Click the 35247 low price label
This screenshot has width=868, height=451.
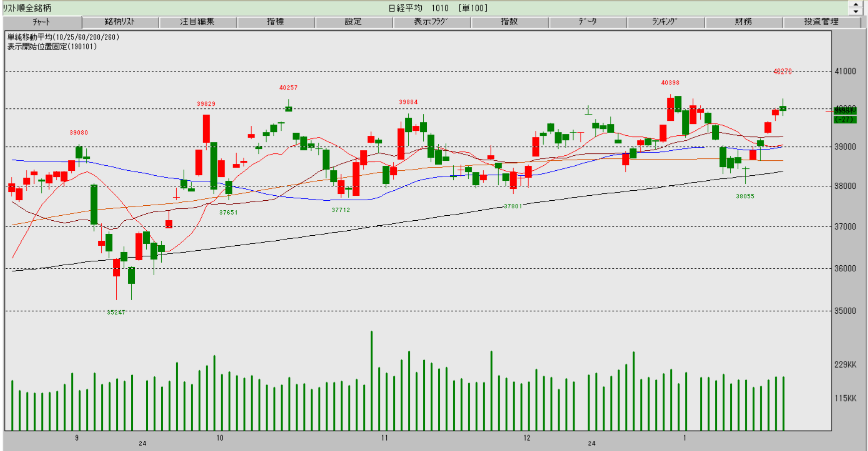click(116, 312)
